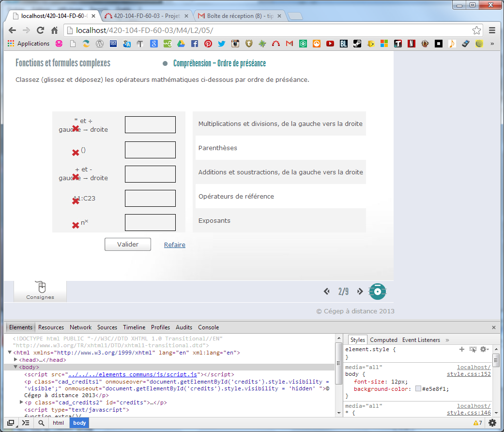The height and width of the screenshot is (432, 504).
Task: Click the DevTools search magnifier icon
Action: (x=42, y=423)
